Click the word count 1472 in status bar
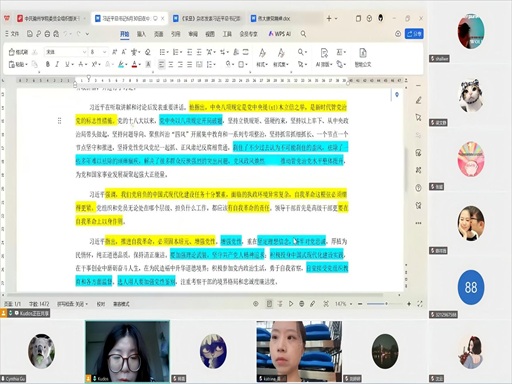The width and height of the screenshot is (512, 384). point(39,304)
